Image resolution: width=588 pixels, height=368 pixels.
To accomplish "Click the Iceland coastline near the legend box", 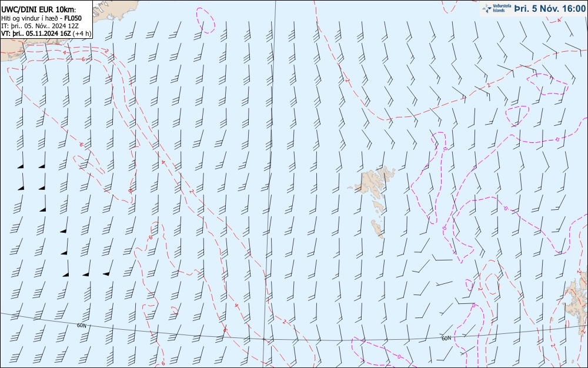I will pyautogui.click(x=115, y=9).
